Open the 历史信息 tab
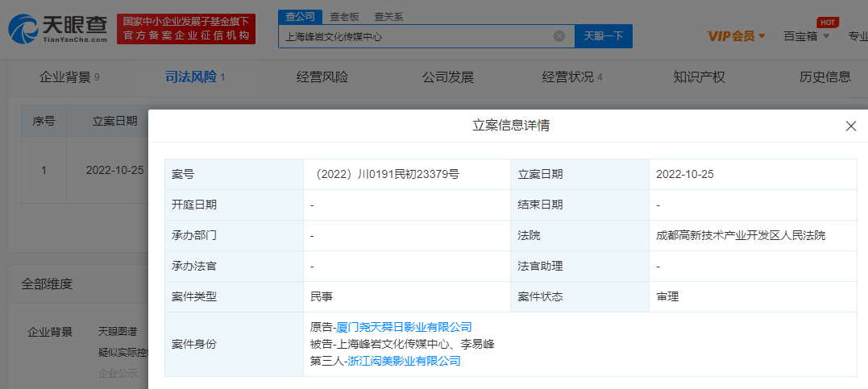 [824, 77]
